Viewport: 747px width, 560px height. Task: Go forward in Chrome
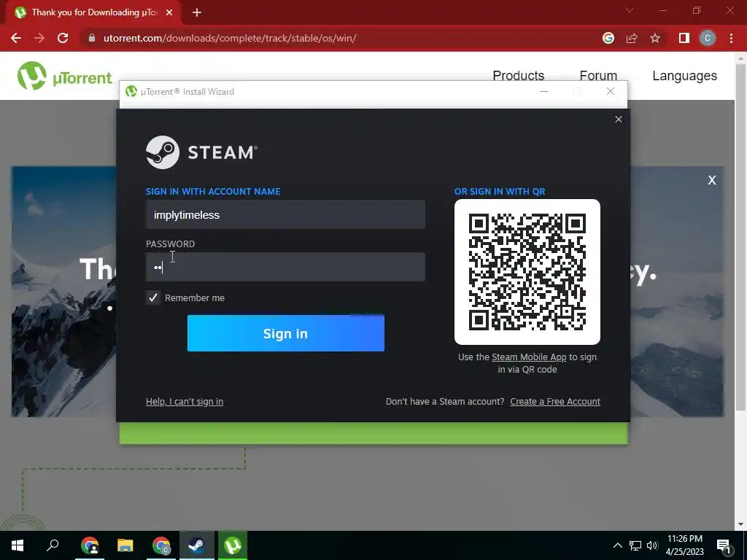click(x=39, y=38)
